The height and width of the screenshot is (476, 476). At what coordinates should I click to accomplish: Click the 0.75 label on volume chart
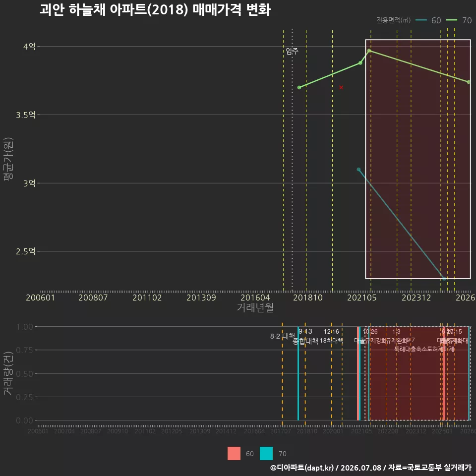coord(24,350)
